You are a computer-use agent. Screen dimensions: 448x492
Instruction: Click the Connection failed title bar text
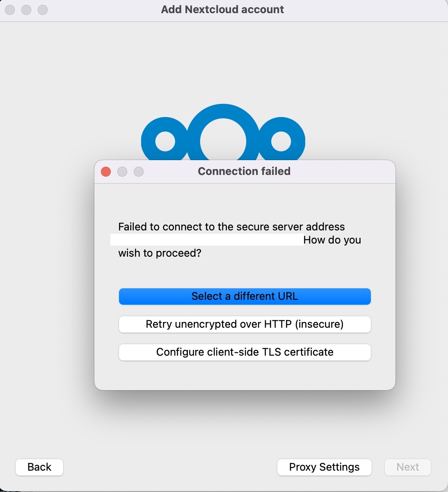coord(244,171)
